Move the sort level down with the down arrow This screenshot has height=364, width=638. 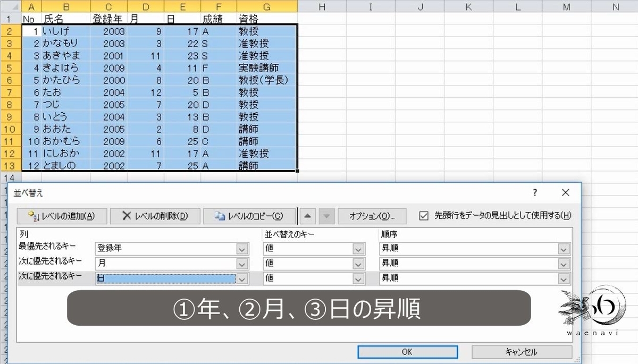pyautogui.click(x=327, y=216)
